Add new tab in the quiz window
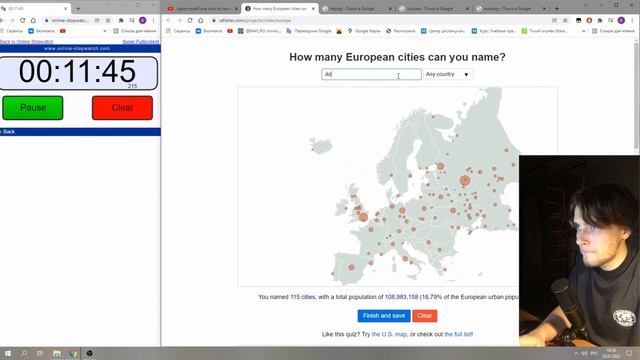This screenshot has width=640, height=360. 557,8
